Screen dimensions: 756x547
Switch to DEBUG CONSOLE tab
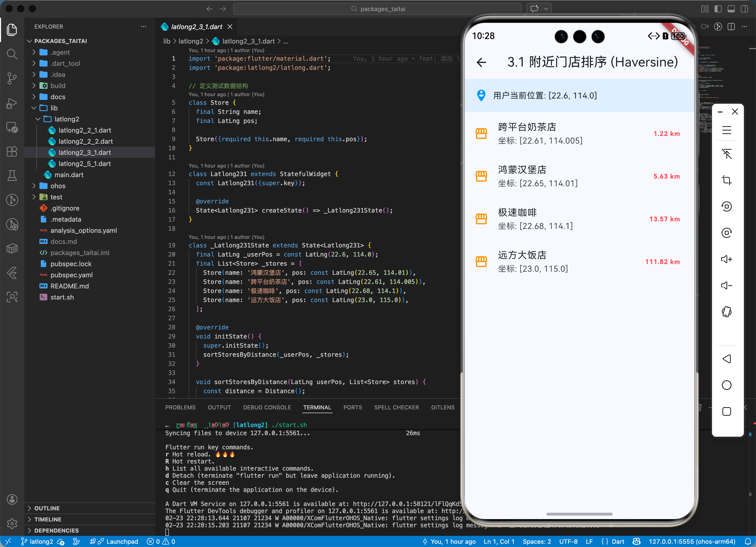point(267,407)
